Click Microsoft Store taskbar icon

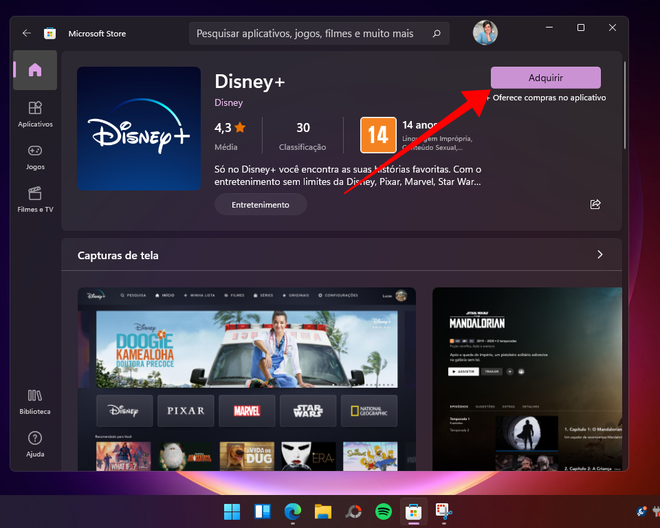pos(413,512)
